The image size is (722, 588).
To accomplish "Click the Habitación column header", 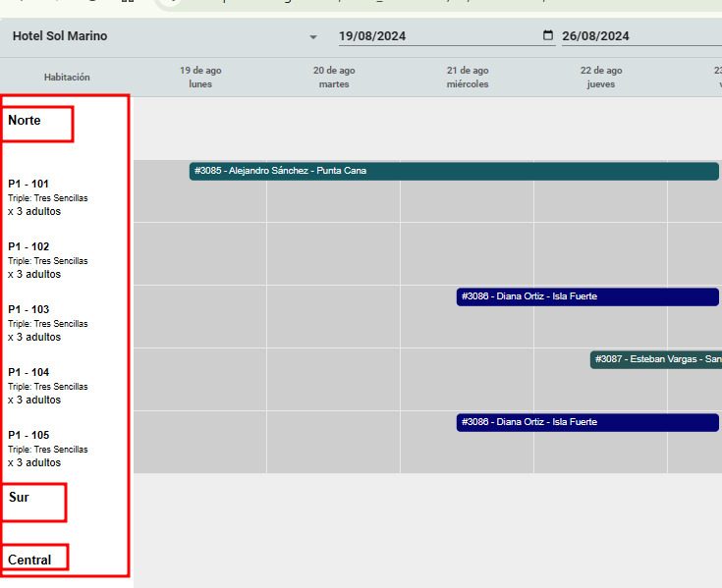I will [x=67, y=77].
